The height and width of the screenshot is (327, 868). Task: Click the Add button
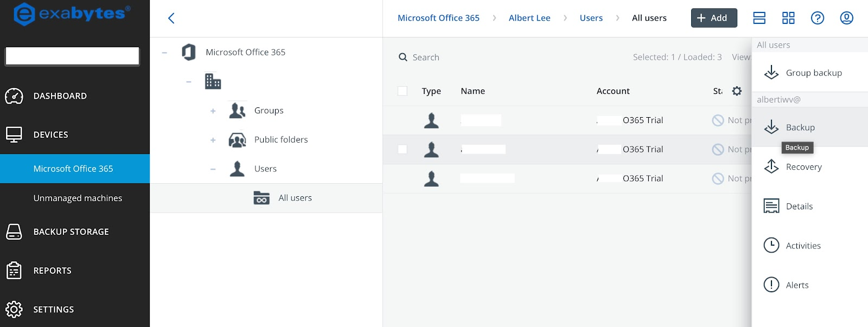(x=714, y=18)
